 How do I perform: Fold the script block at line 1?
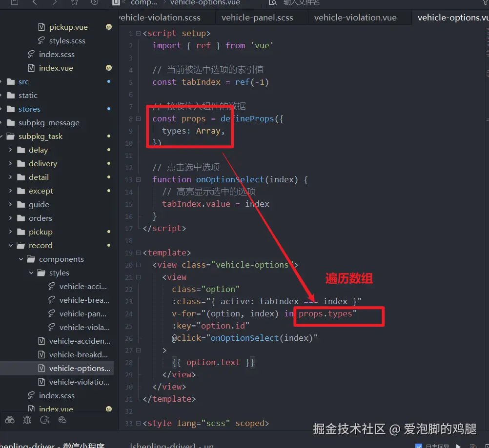(x=138, y=33)
